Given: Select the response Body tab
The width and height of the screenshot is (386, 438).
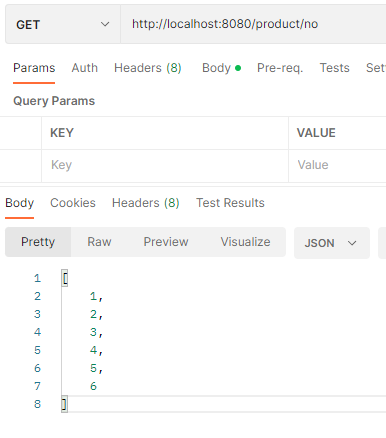Looking at the screenshot, I should [x=20, y=203].
